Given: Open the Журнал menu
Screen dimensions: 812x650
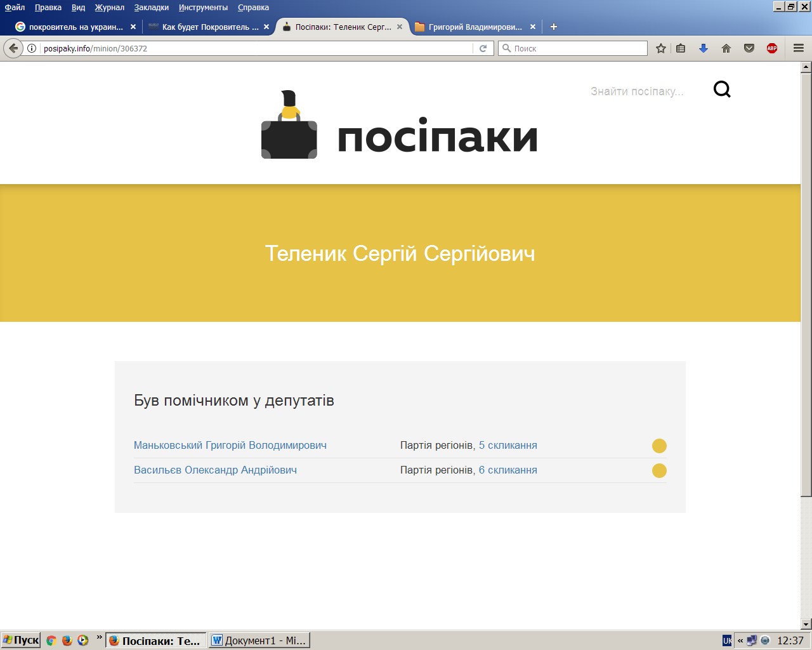Looking at the screenshot, I should click(109, 8).
